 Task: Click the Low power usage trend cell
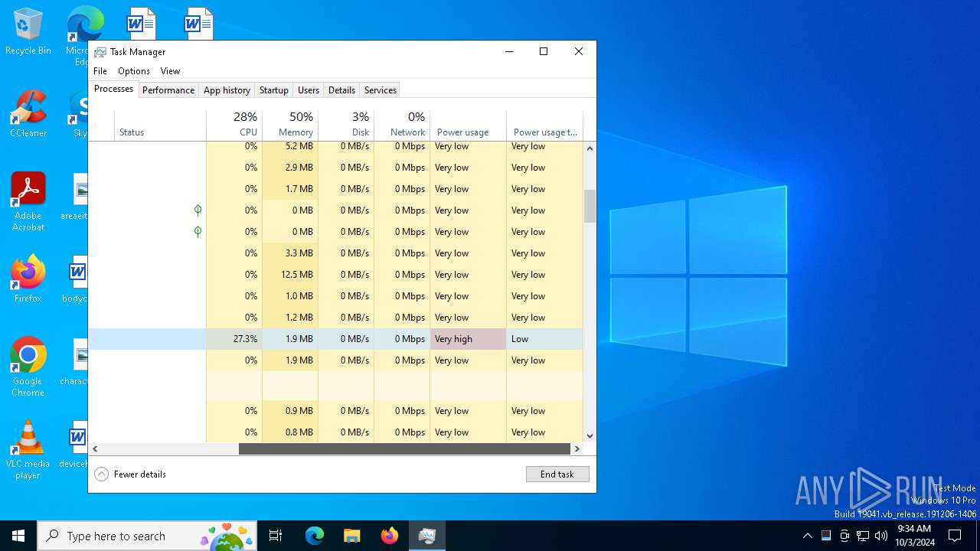point(544,339)
